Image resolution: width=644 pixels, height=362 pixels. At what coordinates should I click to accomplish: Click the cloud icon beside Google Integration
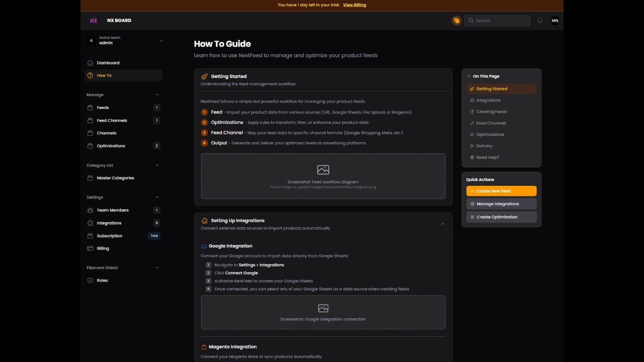coord(204,246)
